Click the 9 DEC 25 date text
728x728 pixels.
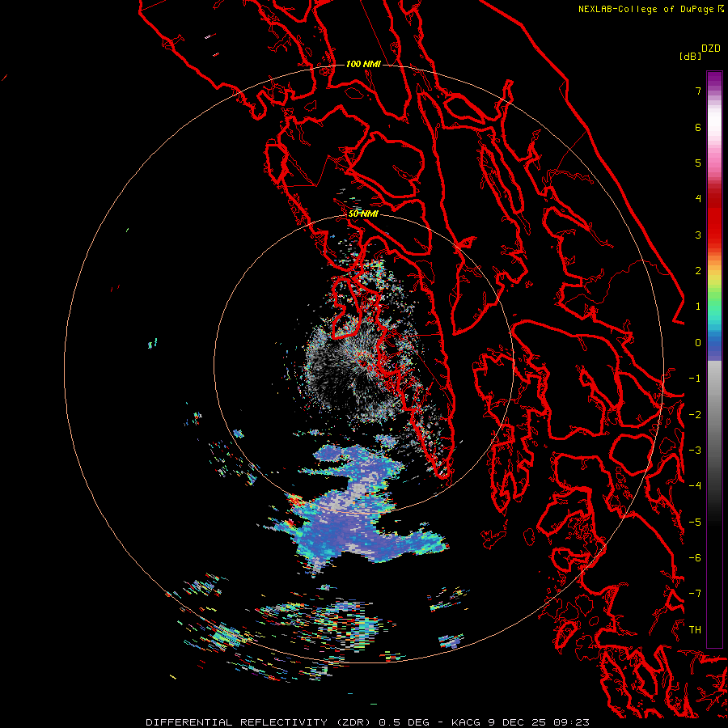(x=519, y=722)
